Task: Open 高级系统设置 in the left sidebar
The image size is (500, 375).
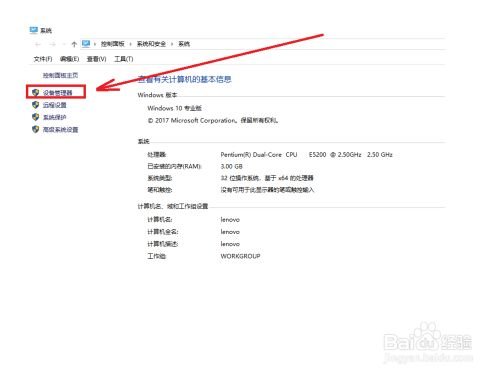Action: 60,129
